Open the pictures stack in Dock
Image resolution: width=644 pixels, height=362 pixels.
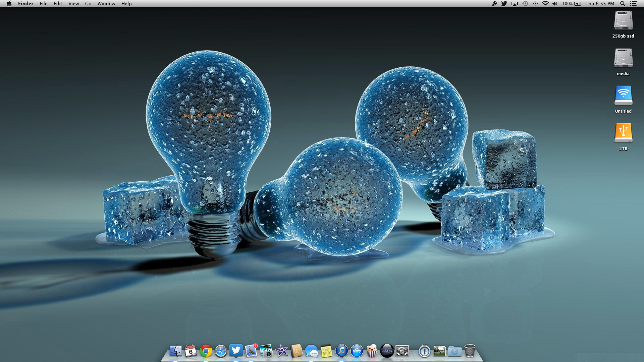[x=439, y=351]
